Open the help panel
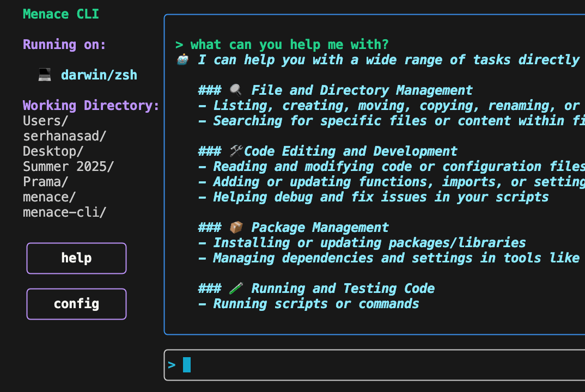Image resolution: width=585 pixels, height=392 pixels. [x=76, y=258]
